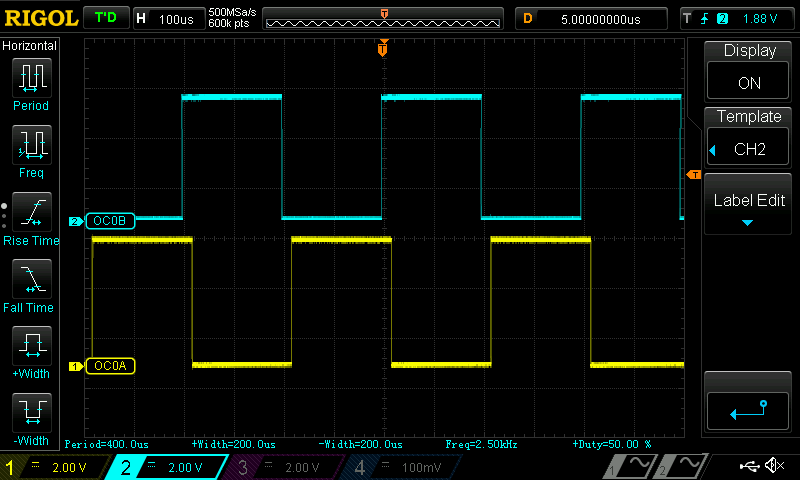Click the orange trigger level marker at right
The width and height of the screenshot is (800, 480).
[694, 175]
